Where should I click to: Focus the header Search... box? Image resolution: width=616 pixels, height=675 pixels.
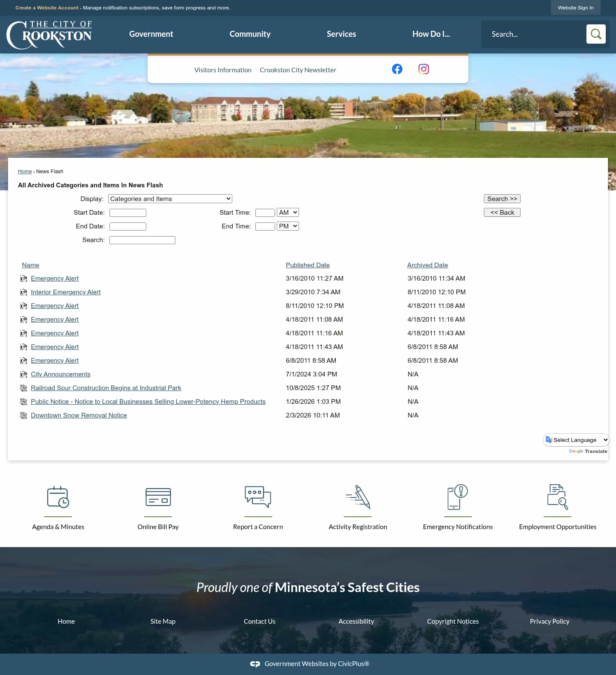click(x=534, y=34)
